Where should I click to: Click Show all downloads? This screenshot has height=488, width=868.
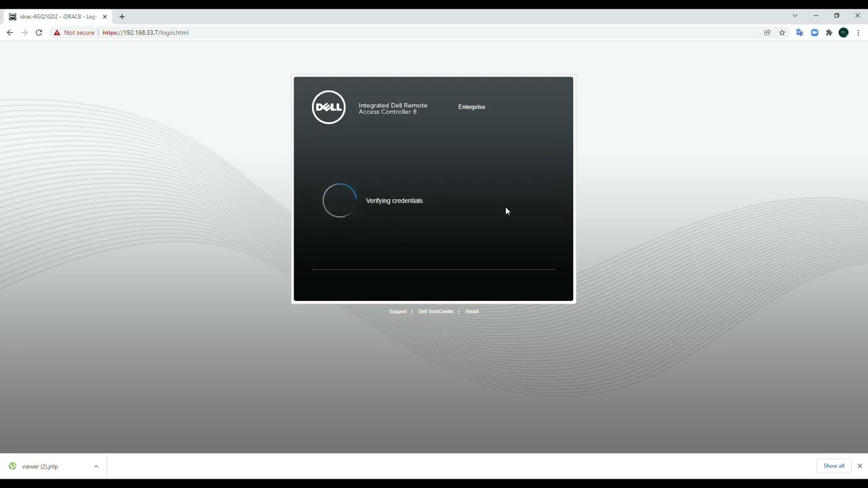(834, 466)
